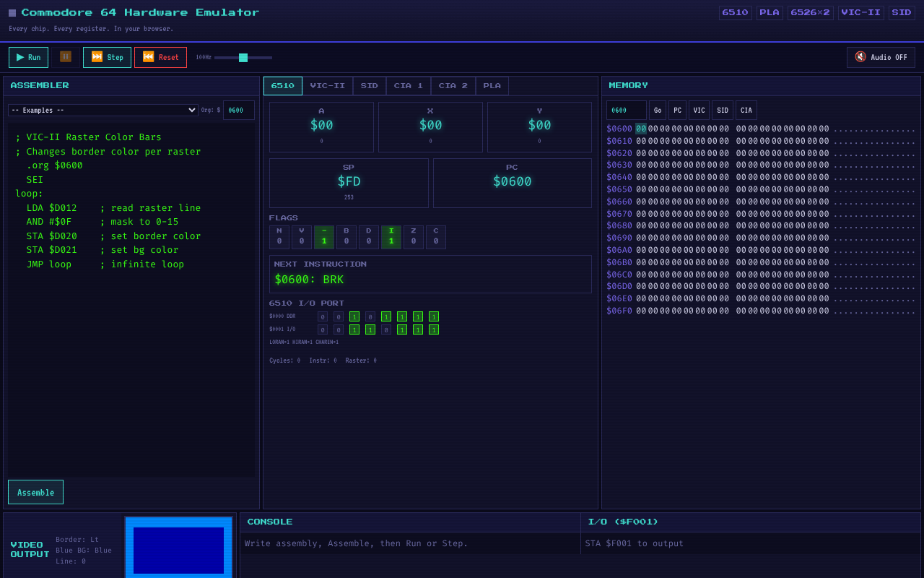Click the next instruction text '$0600: BRK'

pos(309,280)
